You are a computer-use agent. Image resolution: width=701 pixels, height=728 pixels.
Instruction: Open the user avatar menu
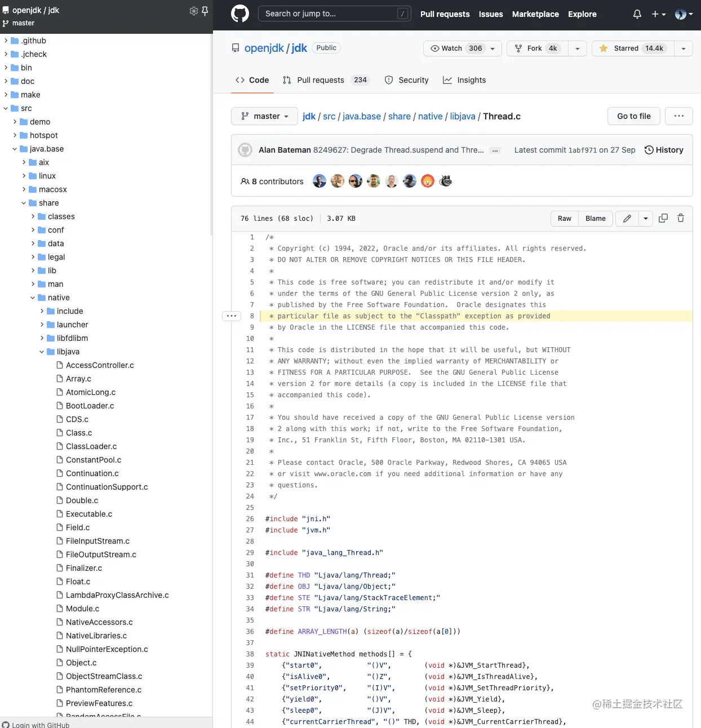[x=684, y=14]
